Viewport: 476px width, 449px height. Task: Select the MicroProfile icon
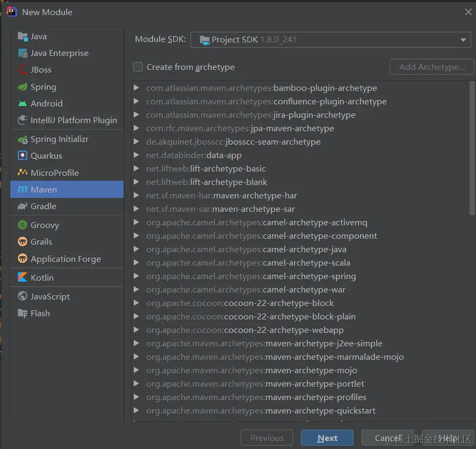[x=22, y=173]
